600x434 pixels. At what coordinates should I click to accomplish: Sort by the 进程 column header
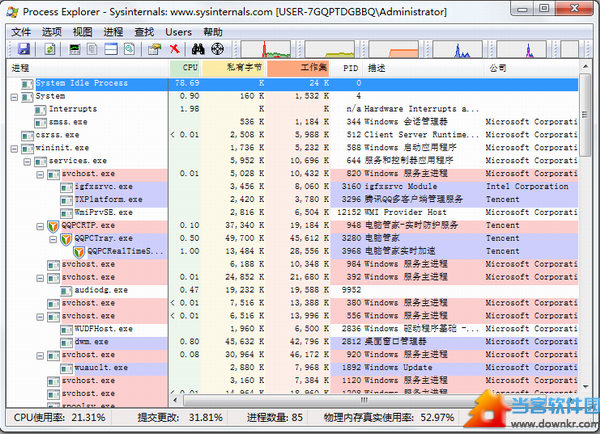pos(88,68)
